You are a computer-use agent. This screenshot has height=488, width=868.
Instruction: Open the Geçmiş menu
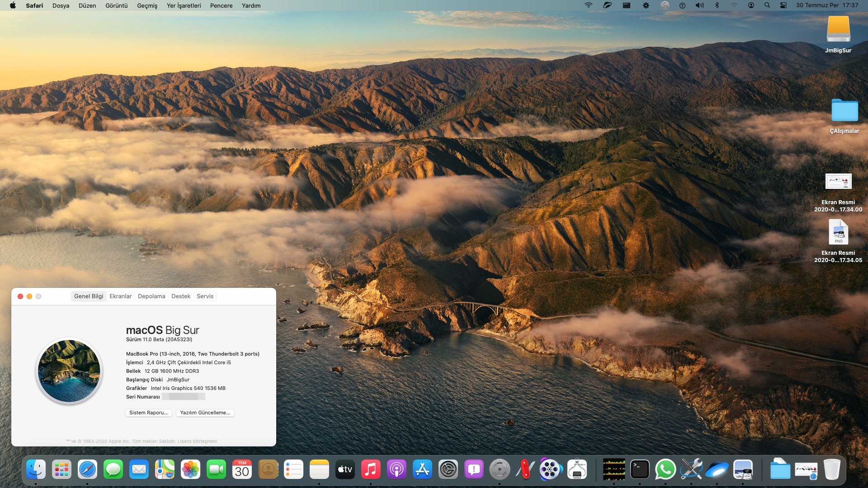pos(147,5)
